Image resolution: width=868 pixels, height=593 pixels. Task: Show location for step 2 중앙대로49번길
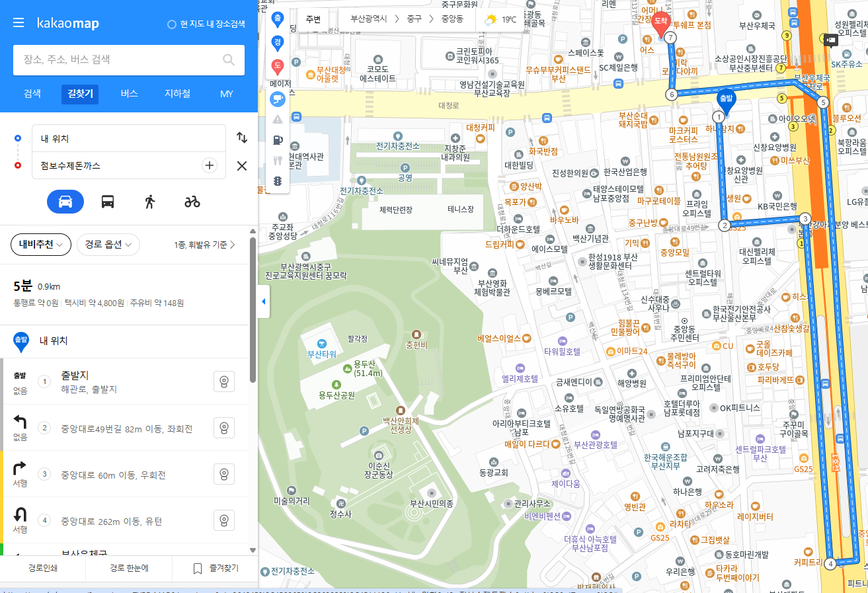tap(224, 428)
